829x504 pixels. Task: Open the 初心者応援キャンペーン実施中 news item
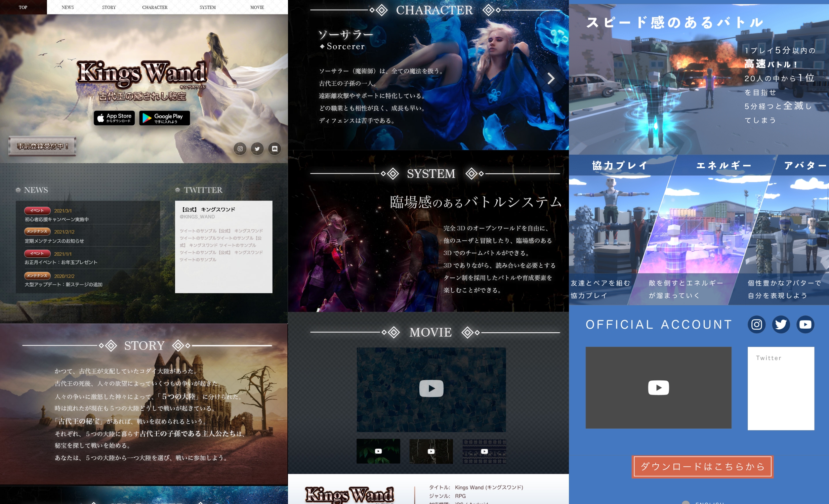pos(57,219)
